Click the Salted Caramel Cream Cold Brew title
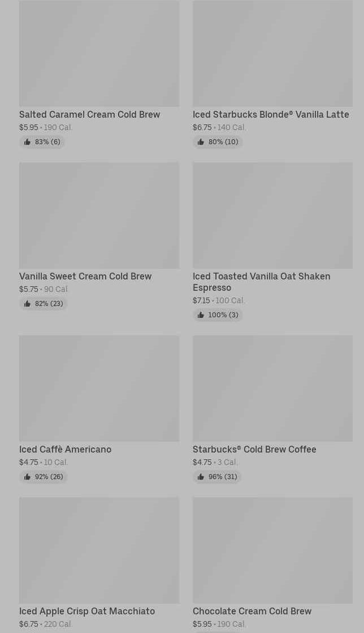Viewport: 364px width, 633px height. point(89,115)
